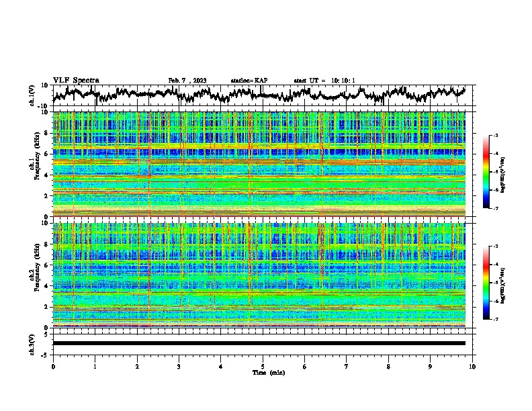The image size is (532, 411).
Task: Click ch.2 color bar log(PSD) unit label
Action: (x=503, y=285)
